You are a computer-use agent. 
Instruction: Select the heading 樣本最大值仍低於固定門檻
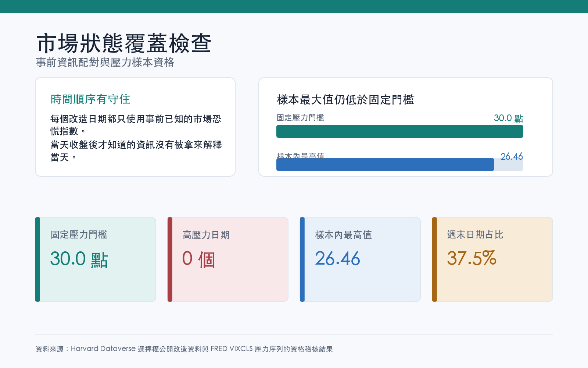345,99
